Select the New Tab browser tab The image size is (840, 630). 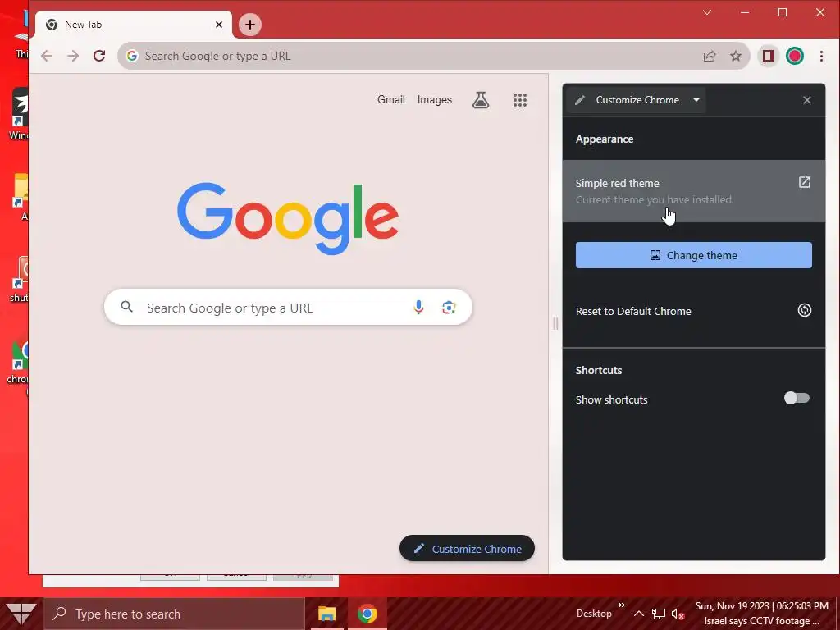pos(134,25)
